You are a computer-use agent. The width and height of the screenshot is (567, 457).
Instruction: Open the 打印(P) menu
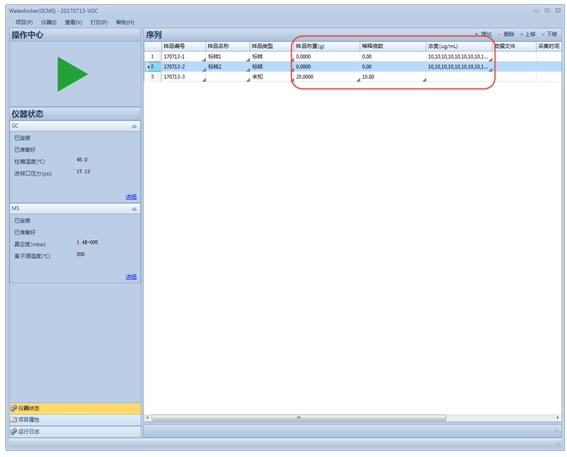(99, 22)
